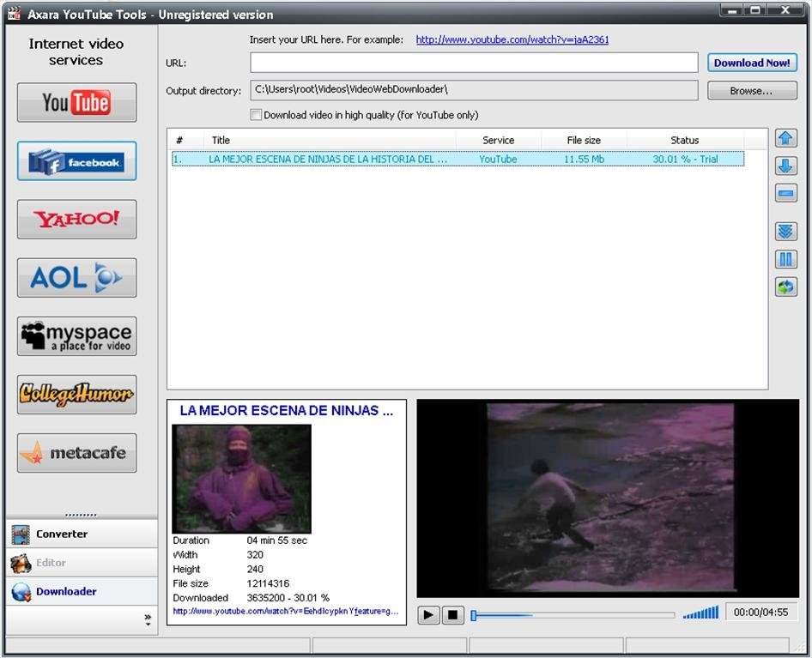Open the Yahoo video service
The width and height of the screenshot is (812, 658).
(76, 220)
